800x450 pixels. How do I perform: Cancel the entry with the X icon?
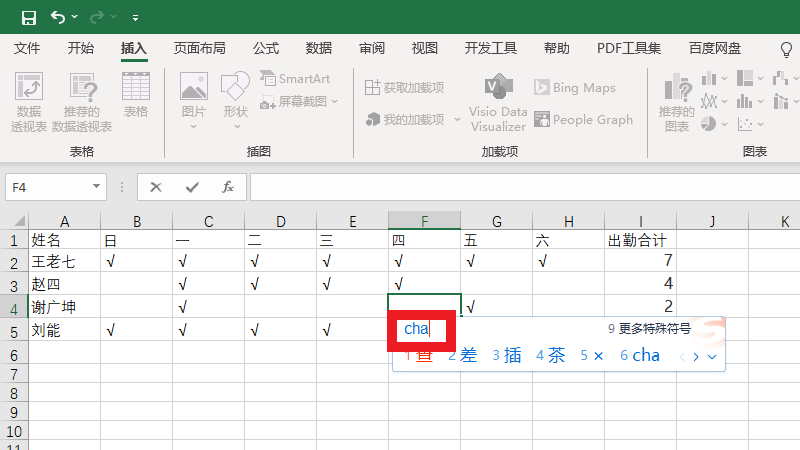point(156,187)
